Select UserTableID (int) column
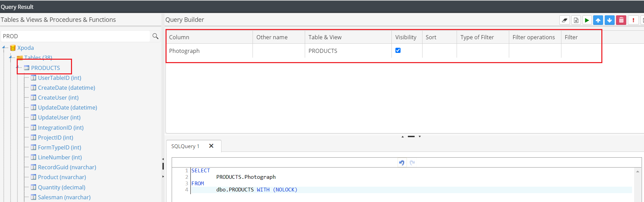This screenshot has height=202, width=644. tap(59, 78)
